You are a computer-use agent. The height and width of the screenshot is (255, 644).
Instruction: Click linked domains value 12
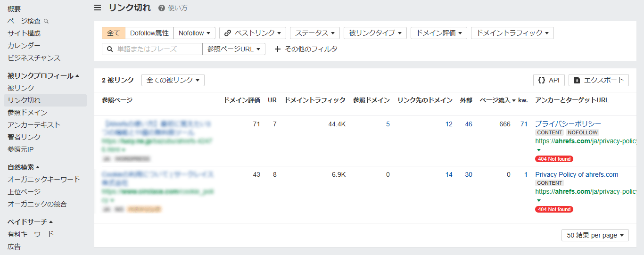[x=449, y=124]
